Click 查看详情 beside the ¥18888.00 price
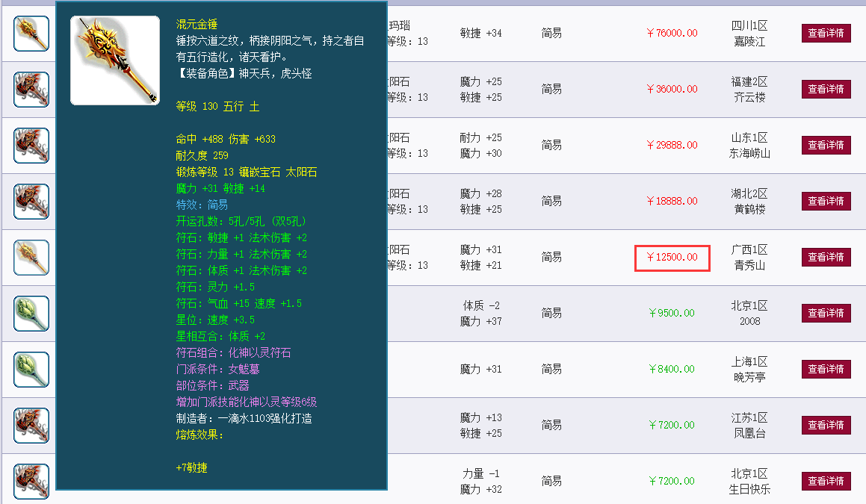Viewport: 866px width, 504px height. pyautogui.click(x=826, y=201)
